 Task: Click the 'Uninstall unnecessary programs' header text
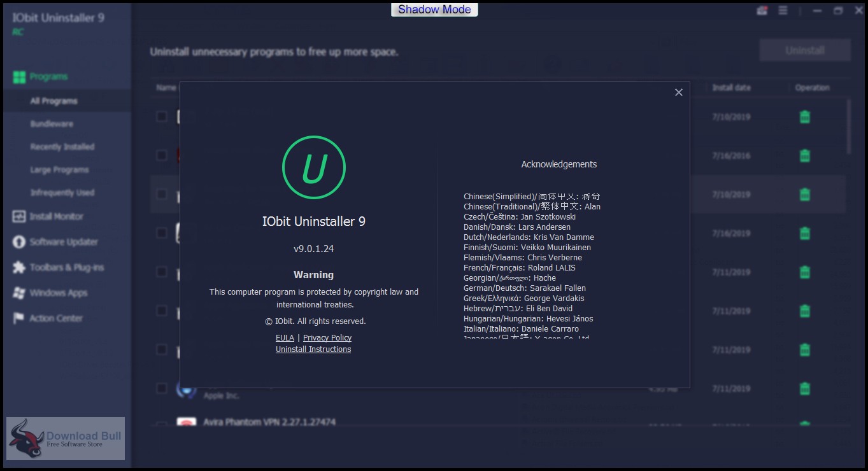click(x=274, y=52)
